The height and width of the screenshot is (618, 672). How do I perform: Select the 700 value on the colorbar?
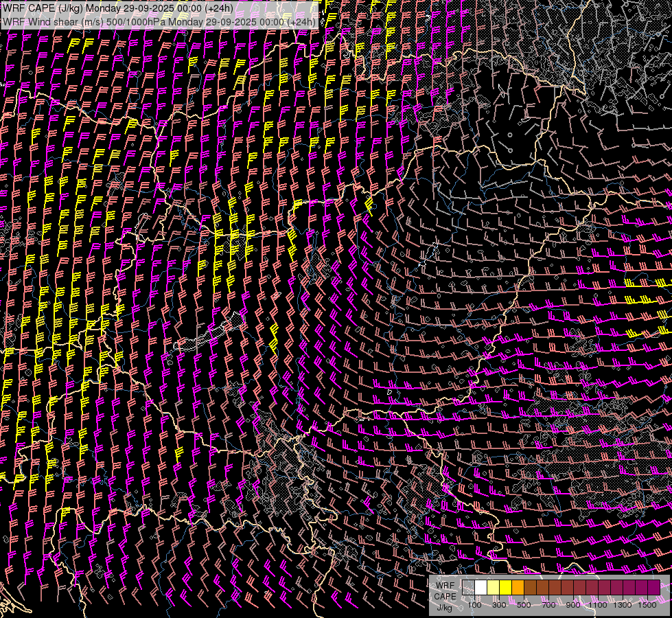tap(548, 605)
